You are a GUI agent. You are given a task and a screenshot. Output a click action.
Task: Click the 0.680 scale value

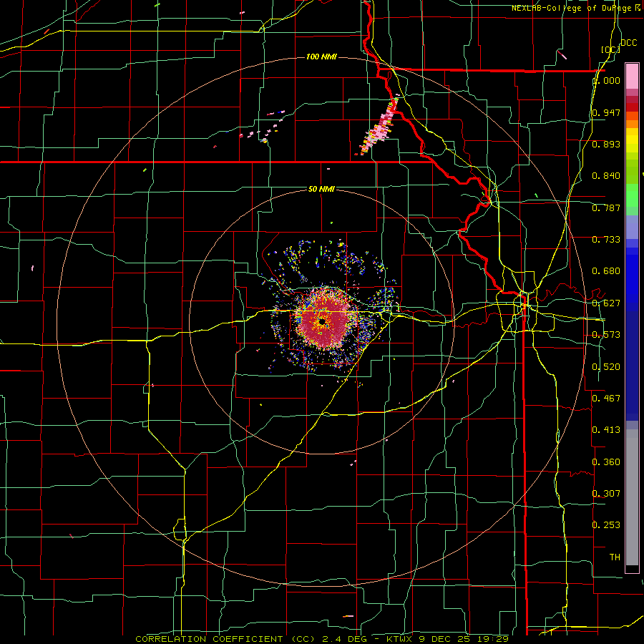tap(606, 271)
